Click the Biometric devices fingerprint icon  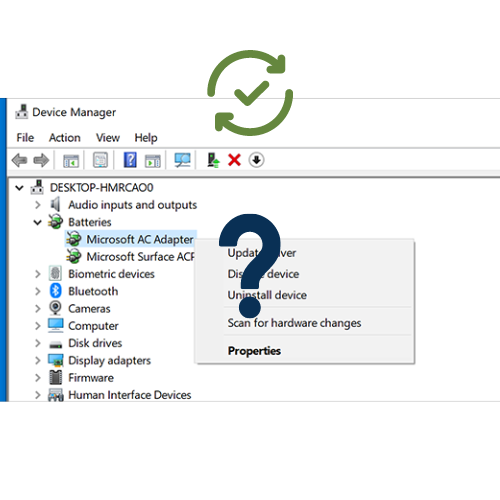(x=55, y=274)
